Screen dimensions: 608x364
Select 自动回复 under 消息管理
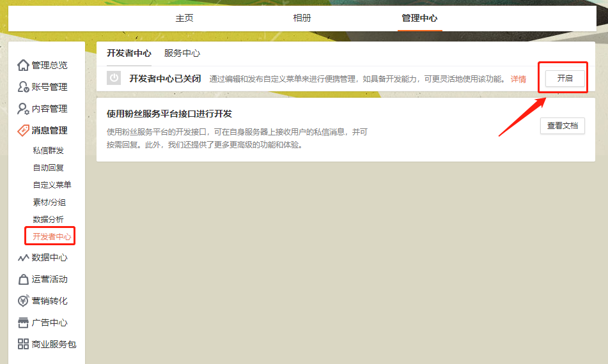tap(48, 168)
